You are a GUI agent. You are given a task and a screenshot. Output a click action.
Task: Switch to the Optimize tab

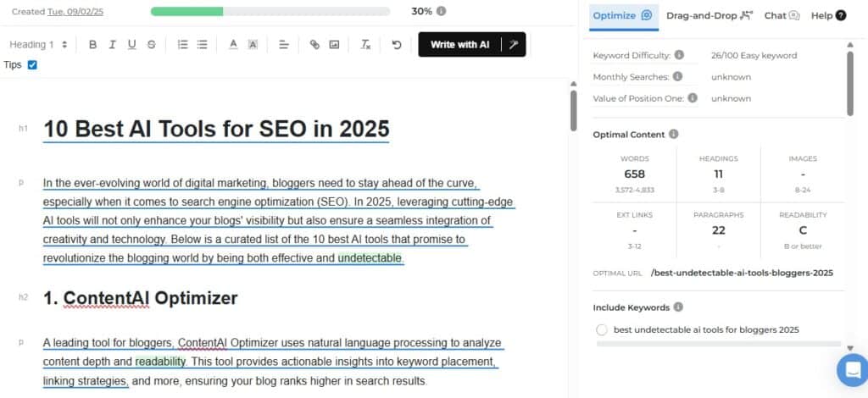point(623,15)
